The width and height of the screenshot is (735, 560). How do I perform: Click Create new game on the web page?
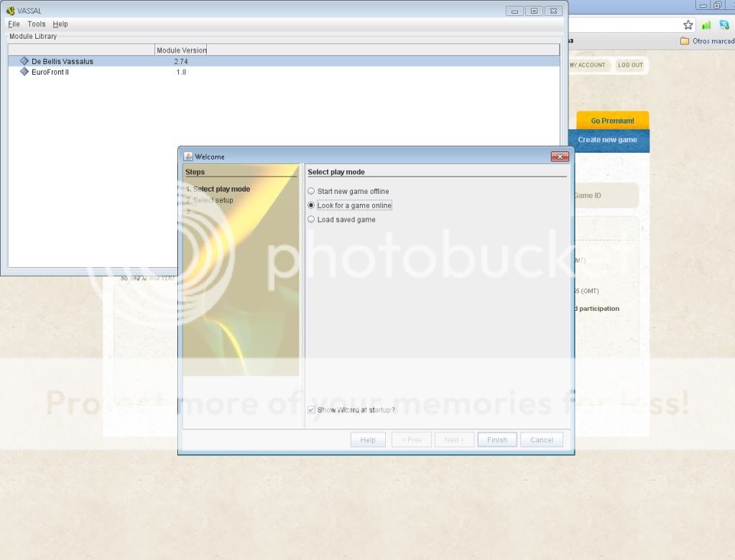607,140
